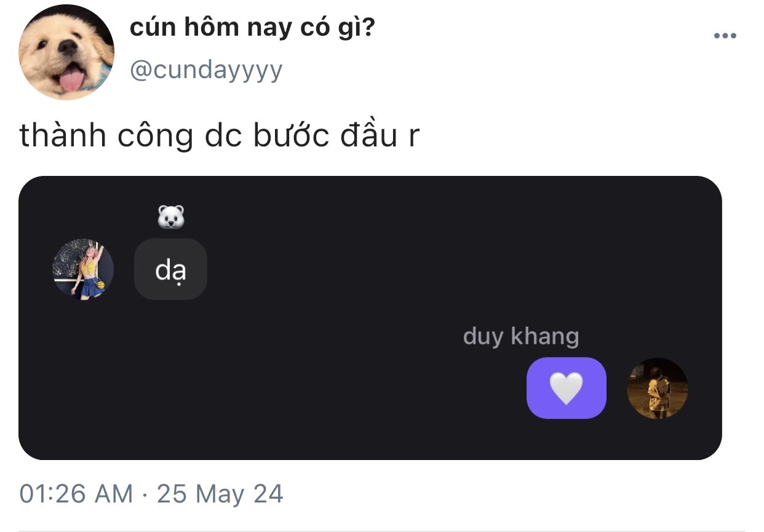Screen dimensions: 764x532
Task: Tap the white heart emoji
Action: coord(566,388)
